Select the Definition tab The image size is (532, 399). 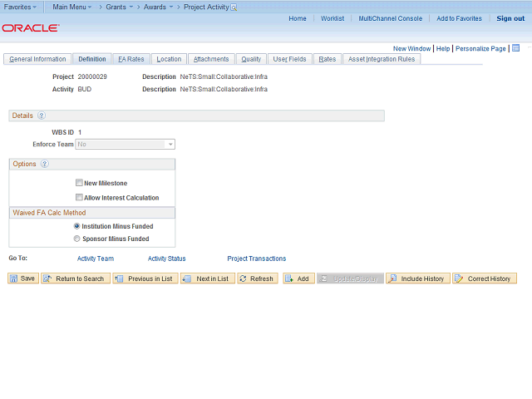pyautogui.click(x=92, y=59)
